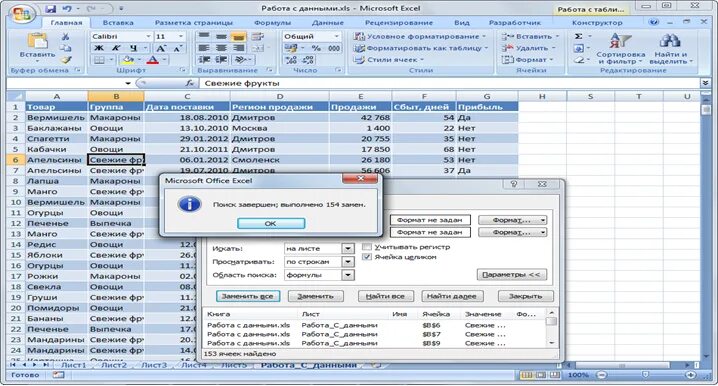Click the Borders icon in font group

pyautogui.click(x=99, y=60)
